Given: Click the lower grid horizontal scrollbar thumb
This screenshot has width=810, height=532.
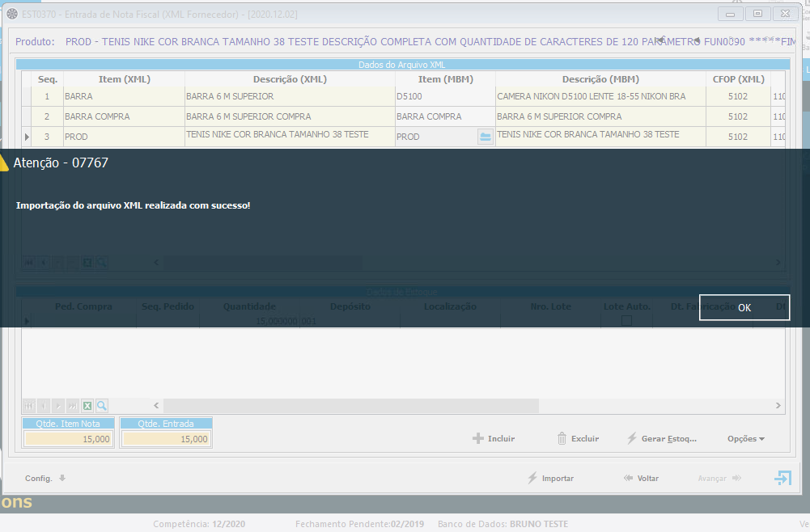Looking at the screenshot, I should pos(351,406).
